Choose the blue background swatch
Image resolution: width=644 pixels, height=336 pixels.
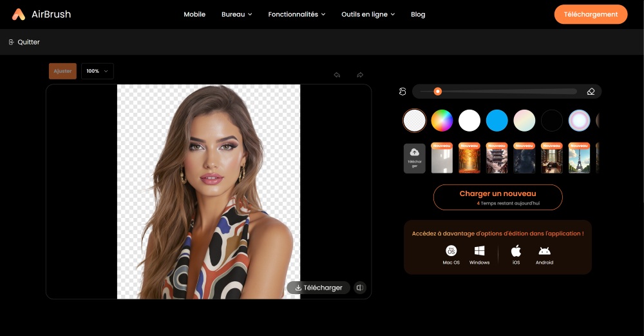pos(497,121)
